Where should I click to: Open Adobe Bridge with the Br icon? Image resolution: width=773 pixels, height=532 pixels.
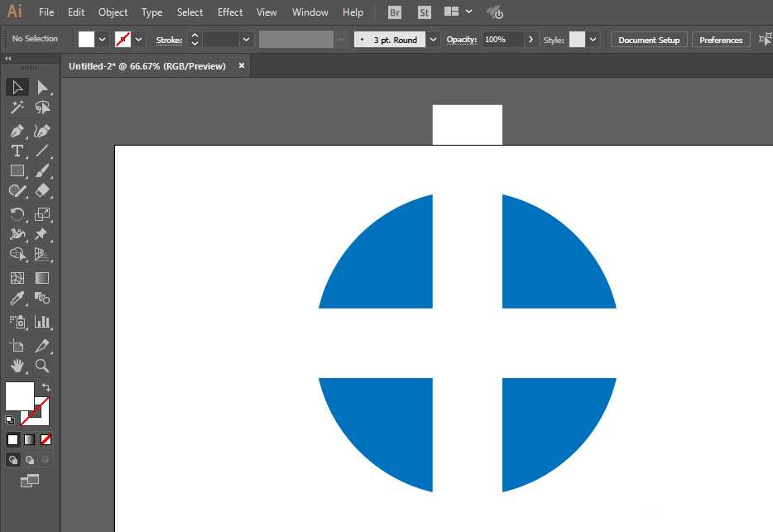pos(396,12)
